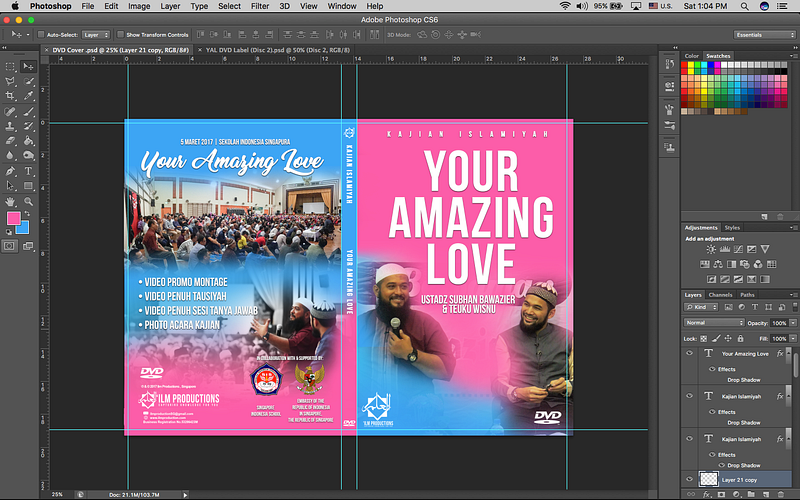Click the background blue color swatch
800x500 pixels.
[24, 229]
